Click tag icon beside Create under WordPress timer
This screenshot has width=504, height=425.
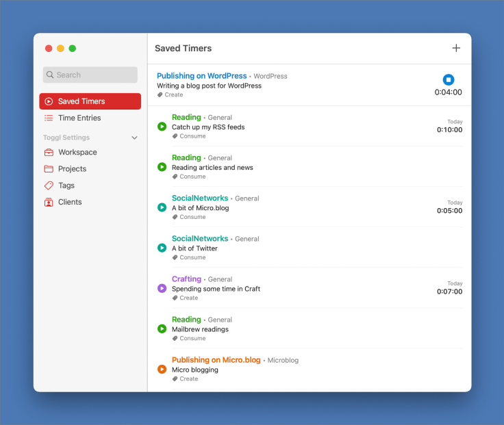click(x=160, y=94)
